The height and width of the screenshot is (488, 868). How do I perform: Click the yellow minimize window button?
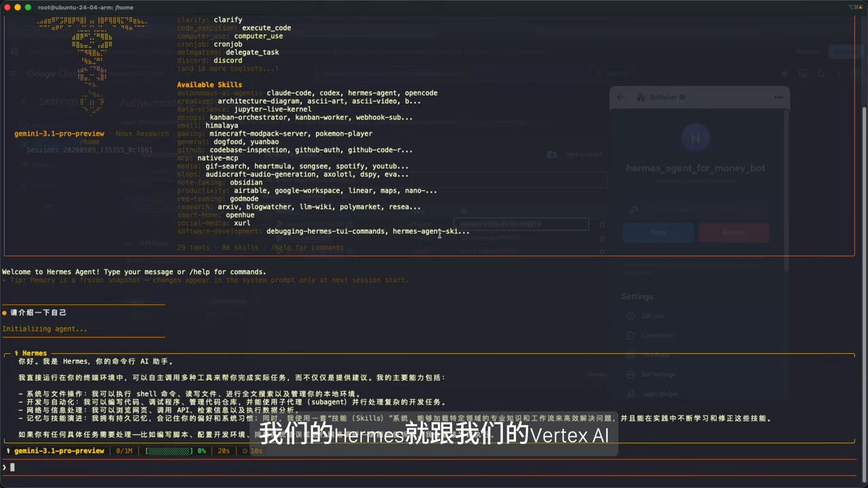pos(18,7)
